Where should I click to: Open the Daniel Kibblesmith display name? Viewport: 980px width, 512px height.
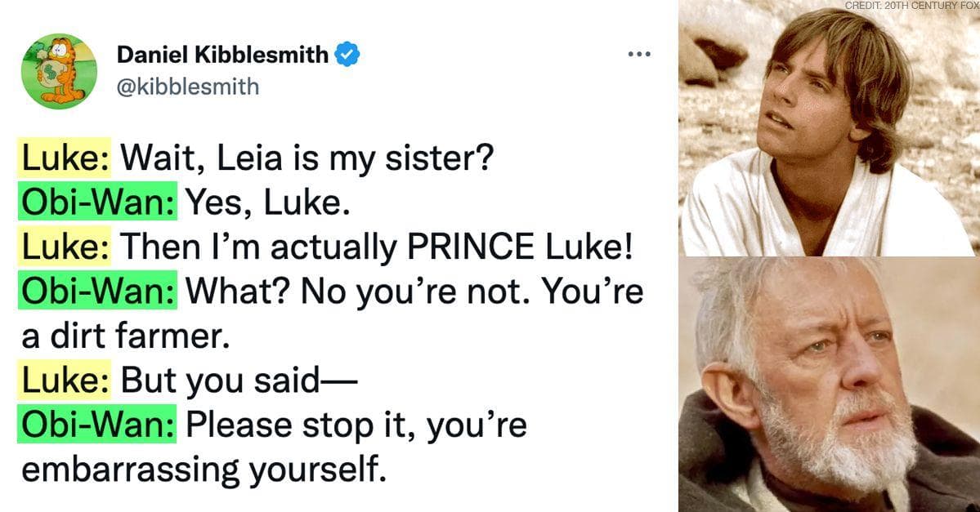223,56
